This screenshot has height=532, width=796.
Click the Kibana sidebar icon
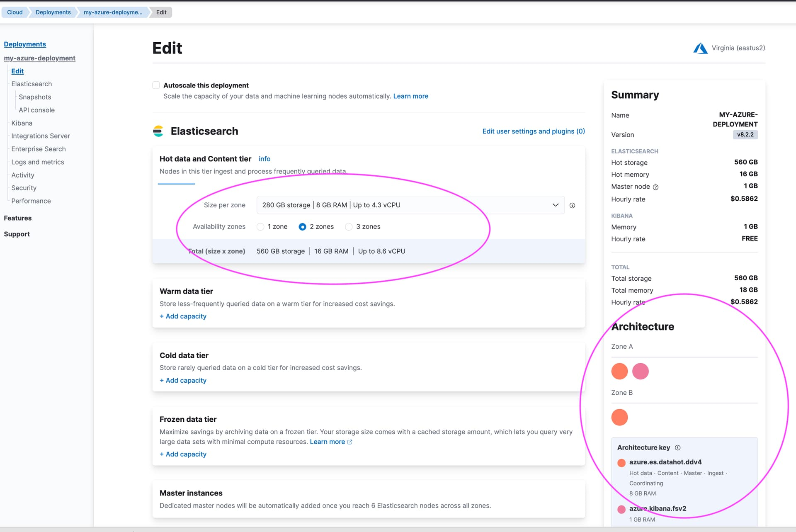point(22,123)
